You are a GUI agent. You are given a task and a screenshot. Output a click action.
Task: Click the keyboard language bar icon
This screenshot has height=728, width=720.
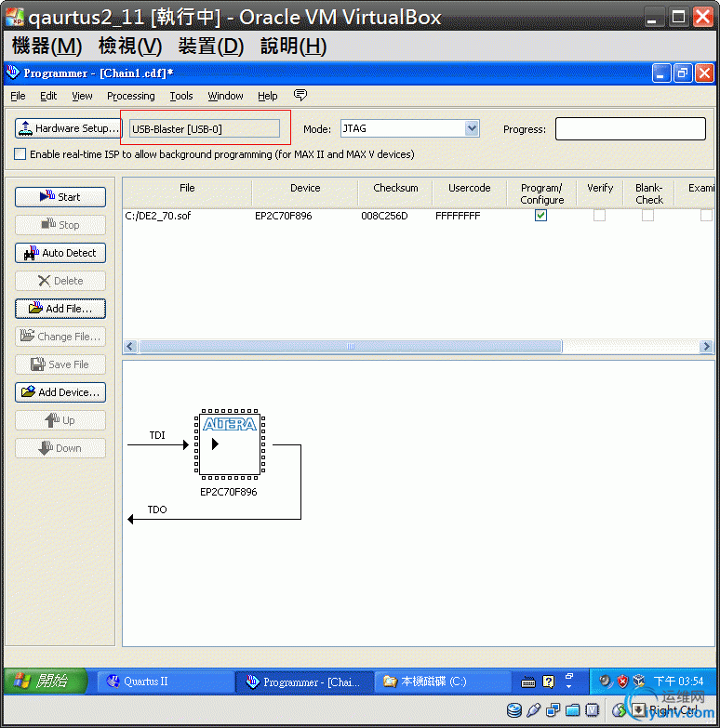point(527,682)
